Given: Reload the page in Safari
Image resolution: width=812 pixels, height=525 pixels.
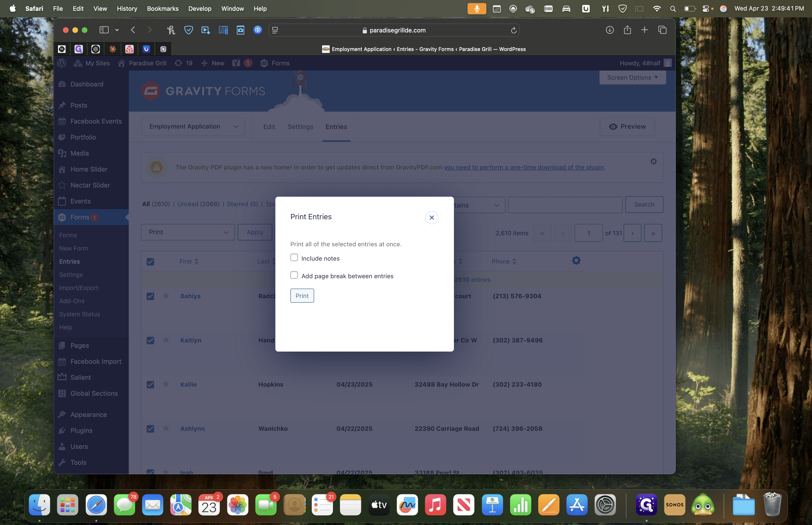Looking at the screenshot, I should click(514, 30).
